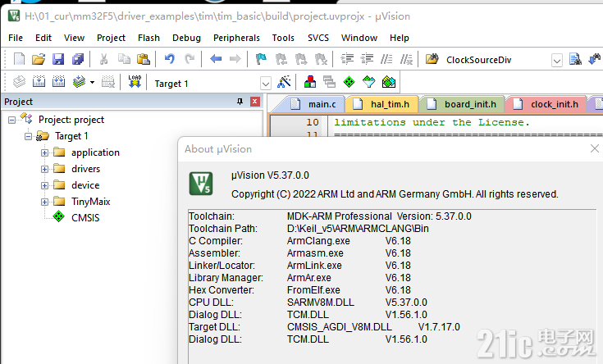The height and width of the screenshot is (364, 603).
Task: Open the Help menu
Action: 400,38
